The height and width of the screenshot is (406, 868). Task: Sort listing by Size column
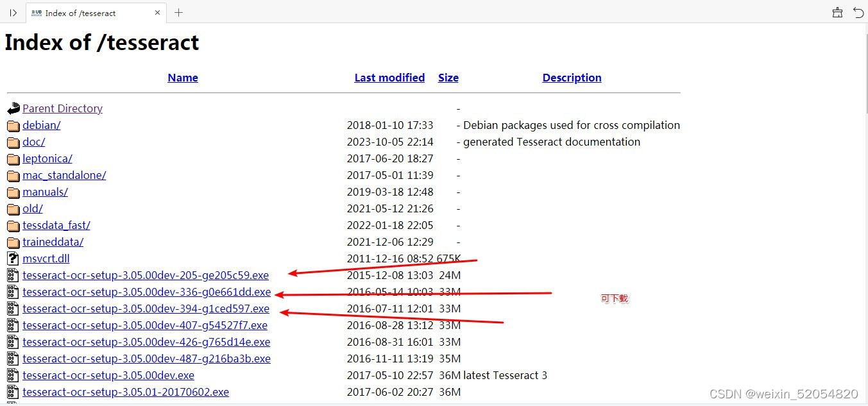448,78
